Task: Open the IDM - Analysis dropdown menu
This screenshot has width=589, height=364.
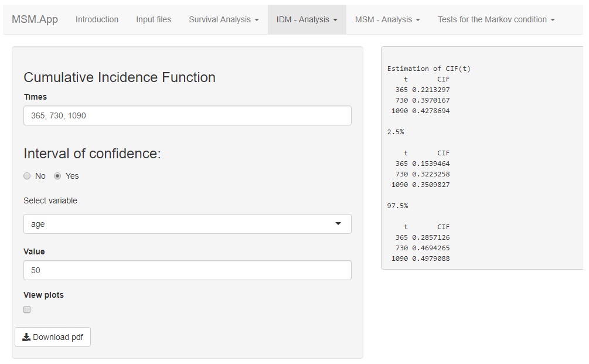Action: [307, 19]
